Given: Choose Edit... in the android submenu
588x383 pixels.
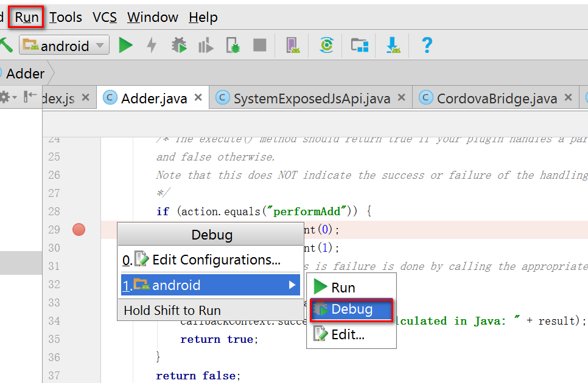Looking at the screenshot, I should (x=351, y=334).
